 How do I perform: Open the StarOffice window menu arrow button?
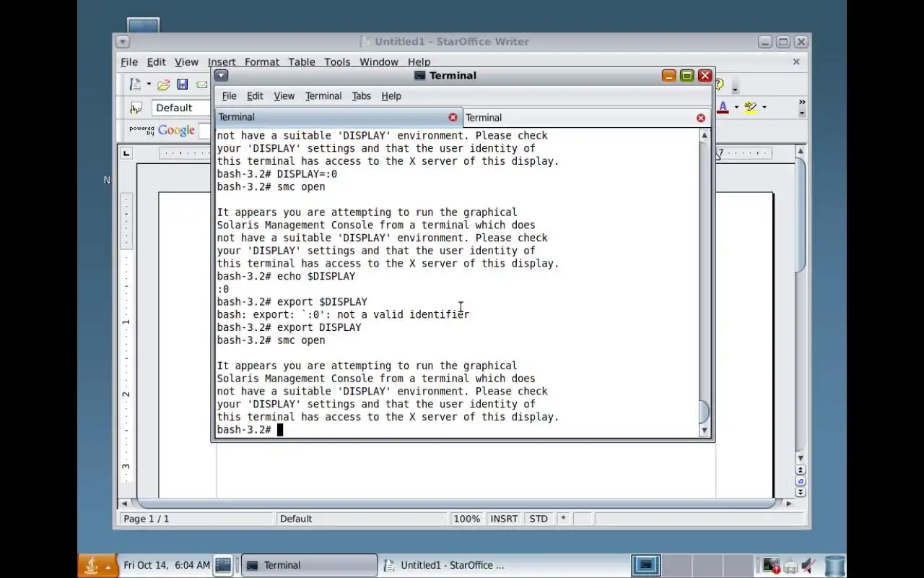(122, 42)
